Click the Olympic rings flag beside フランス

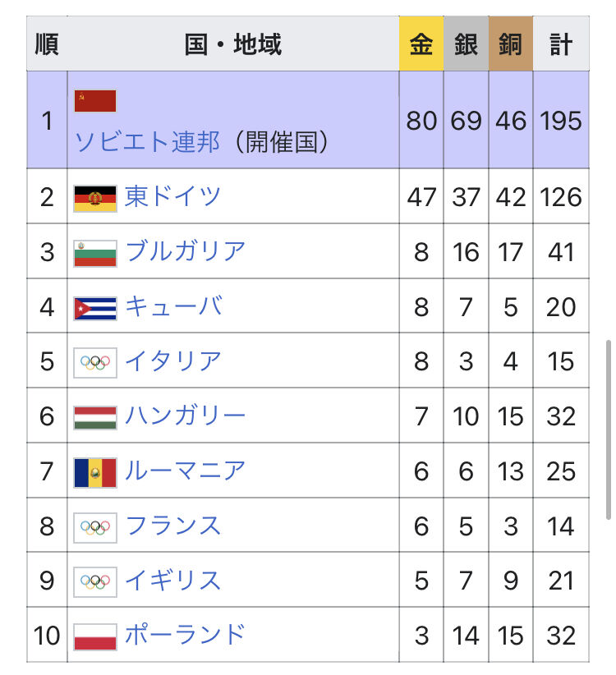[95, 526]
